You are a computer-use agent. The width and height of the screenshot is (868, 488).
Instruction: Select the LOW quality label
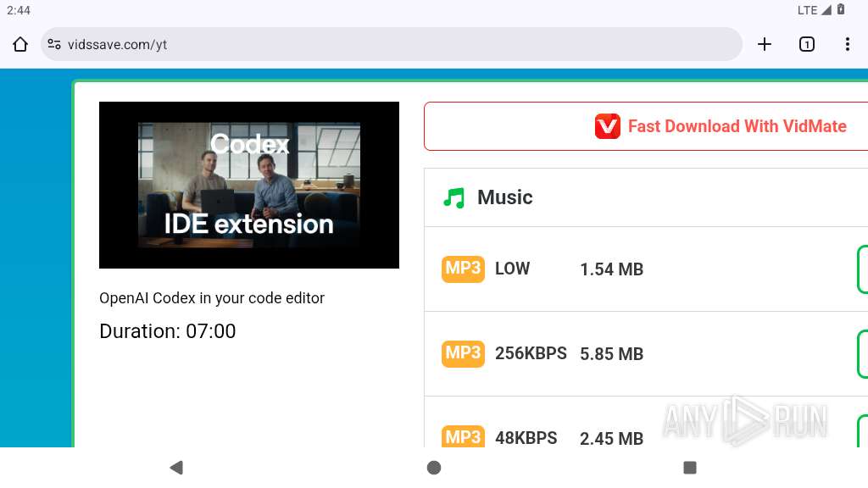[512, 269]
